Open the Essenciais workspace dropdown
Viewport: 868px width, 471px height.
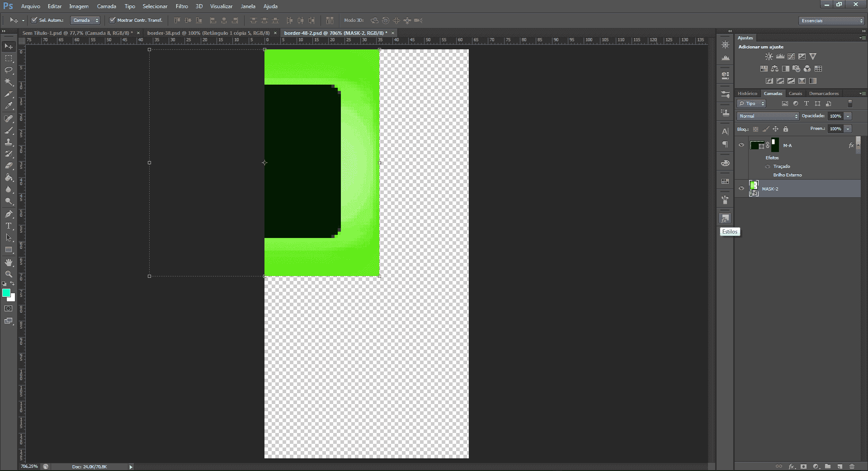831,20
